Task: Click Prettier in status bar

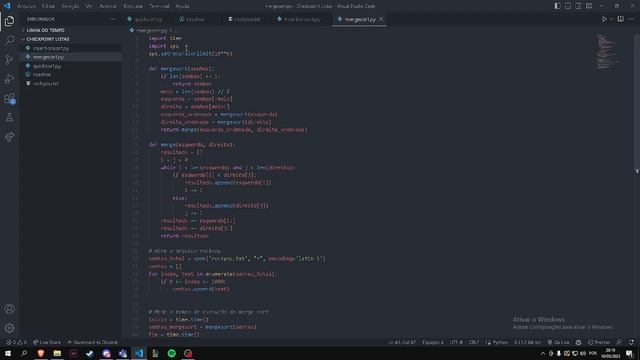Action: [599, 342]
